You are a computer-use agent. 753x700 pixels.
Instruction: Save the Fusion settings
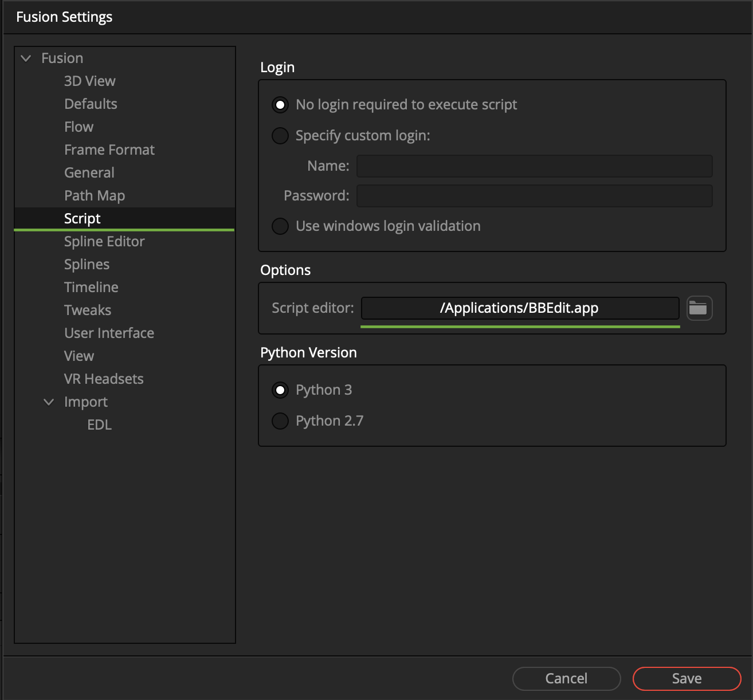point(687,679)
